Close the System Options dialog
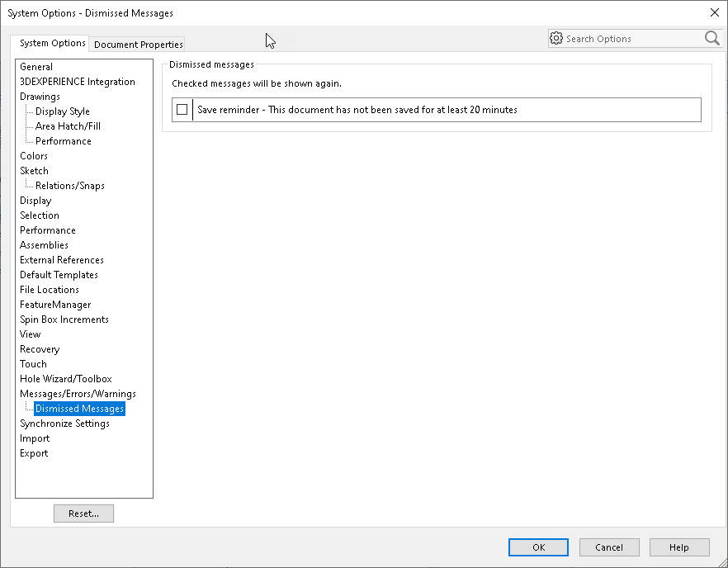 [715, 12]
